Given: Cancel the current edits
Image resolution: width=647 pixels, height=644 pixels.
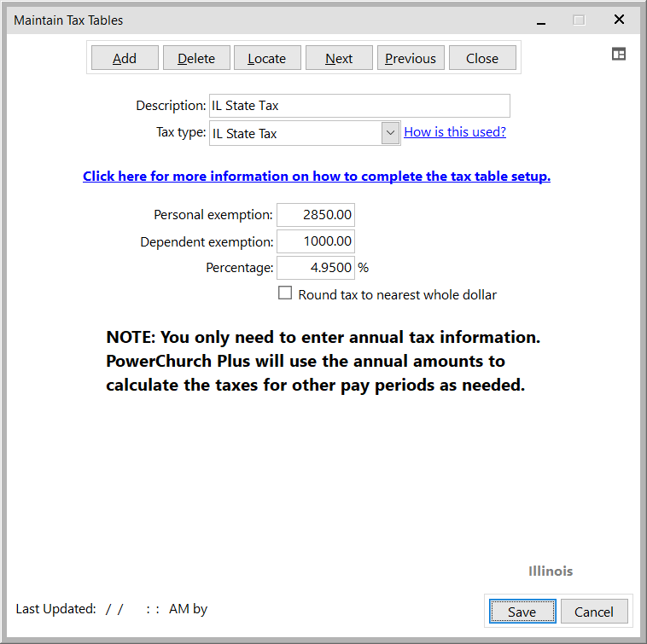Looking at the screenshot, I should tap(593, 612).
